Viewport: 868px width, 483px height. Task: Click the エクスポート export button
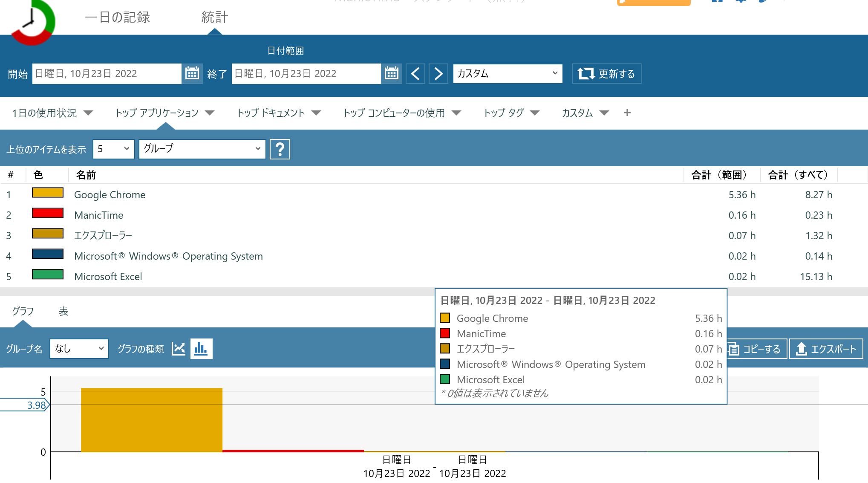pos(826,349)
